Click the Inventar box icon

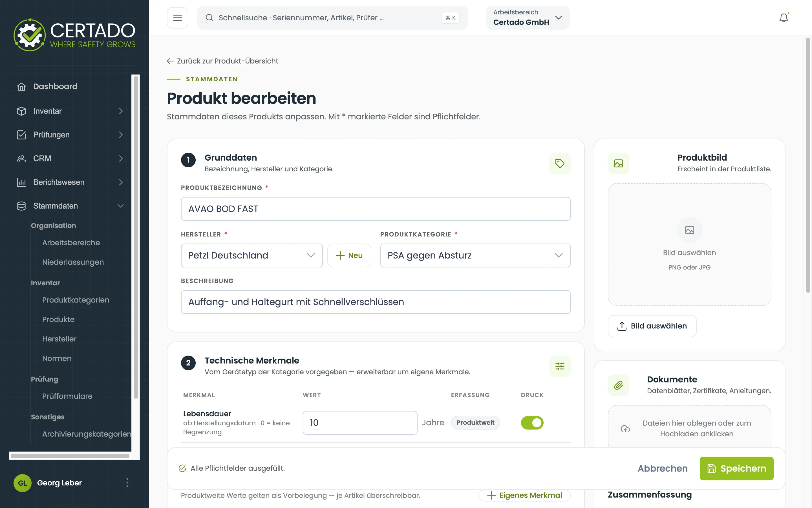21,111
